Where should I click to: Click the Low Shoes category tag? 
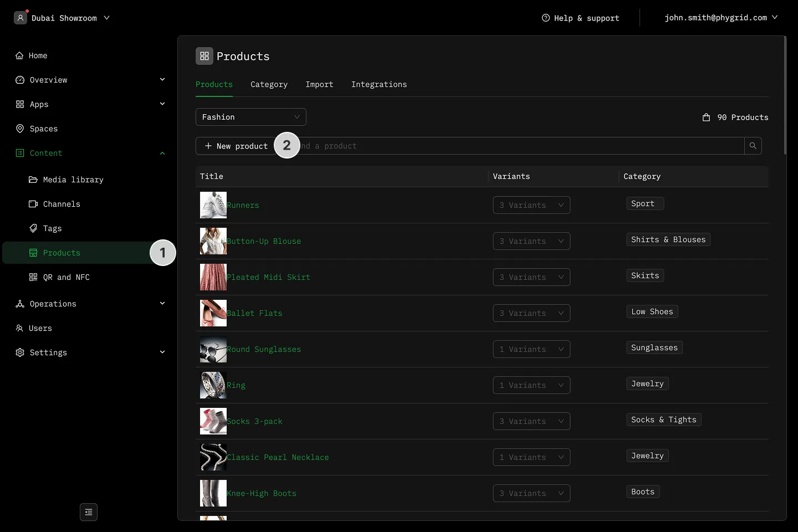(x=652, y=311)
